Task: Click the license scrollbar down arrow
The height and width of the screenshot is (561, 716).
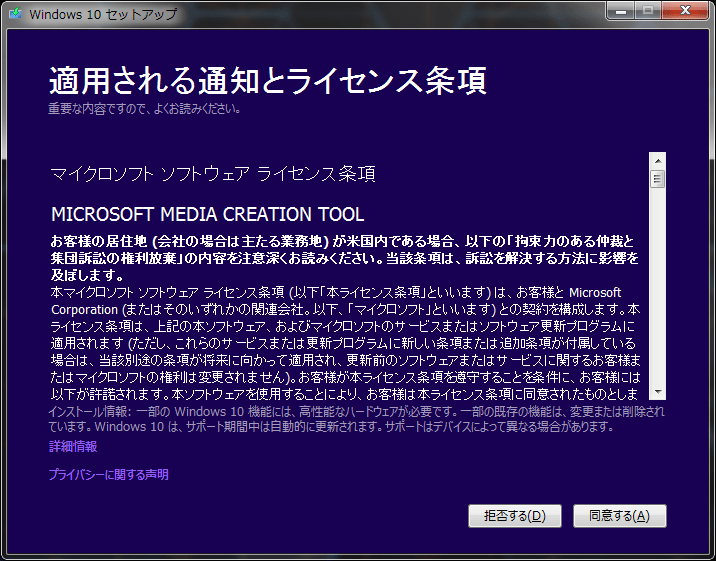Action: point(658,392)
